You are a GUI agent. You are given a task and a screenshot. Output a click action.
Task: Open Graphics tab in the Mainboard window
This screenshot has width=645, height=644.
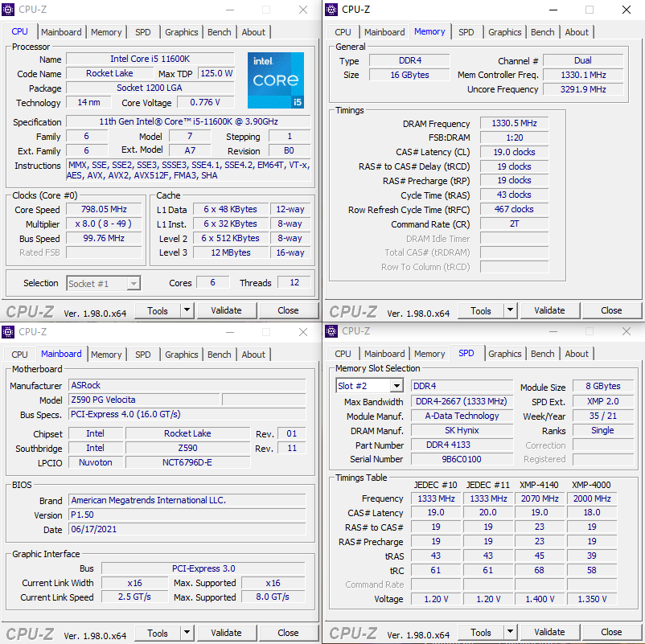(182, 355)
